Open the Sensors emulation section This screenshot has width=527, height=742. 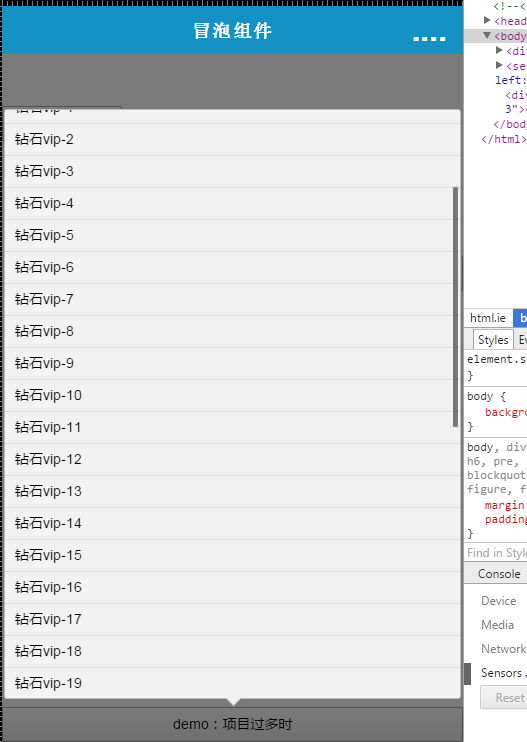pyautogui.click(x=501, y=673)
